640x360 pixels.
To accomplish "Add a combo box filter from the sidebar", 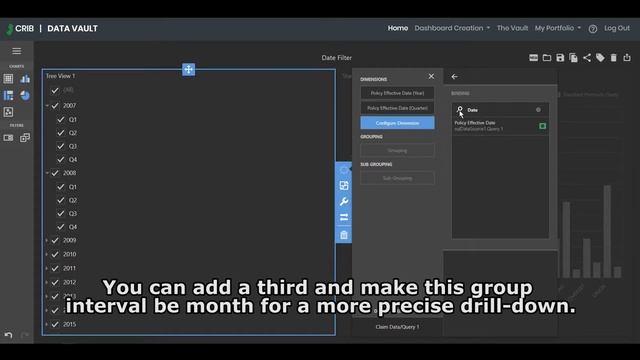I will coord(8,138).
